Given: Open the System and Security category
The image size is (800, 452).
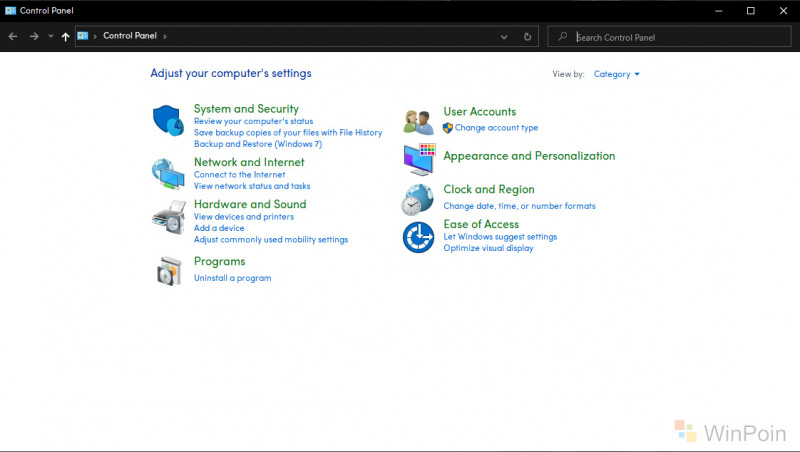Looking at the screenshot, I should tap(246, 109).
